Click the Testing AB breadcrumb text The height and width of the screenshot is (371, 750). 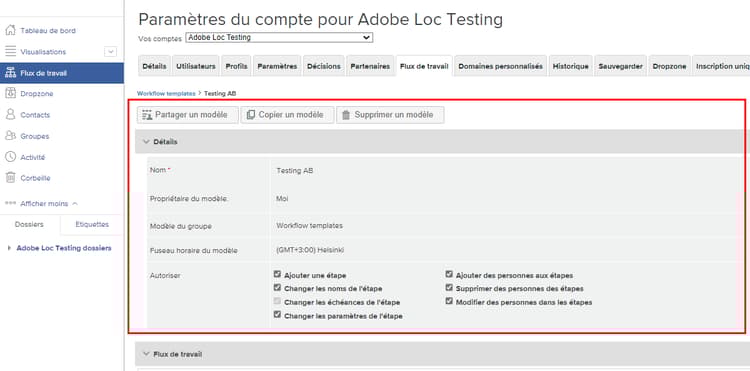pos(220,94)
